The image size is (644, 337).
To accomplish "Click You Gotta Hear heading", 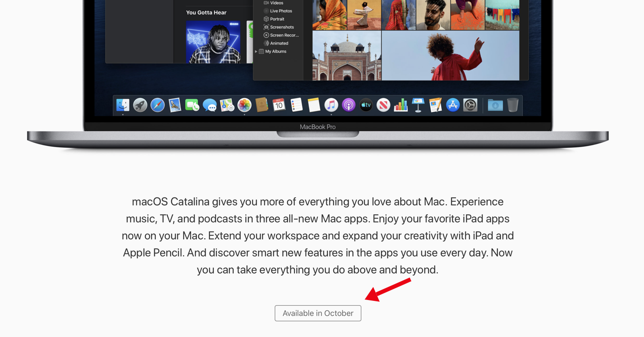I will click(206, 12).
